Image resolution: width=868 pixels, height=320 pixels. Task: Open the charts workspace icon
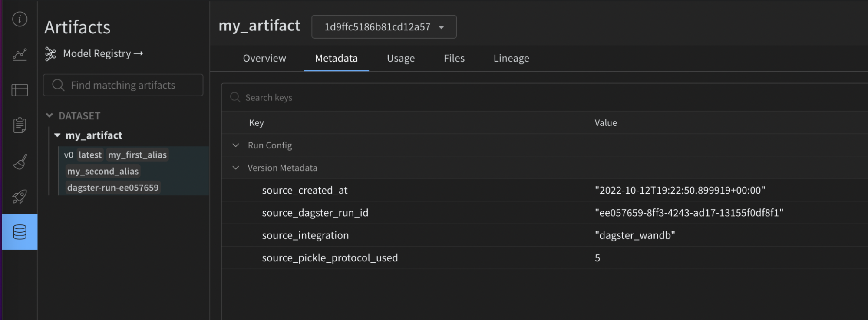(x=20, y=54)
